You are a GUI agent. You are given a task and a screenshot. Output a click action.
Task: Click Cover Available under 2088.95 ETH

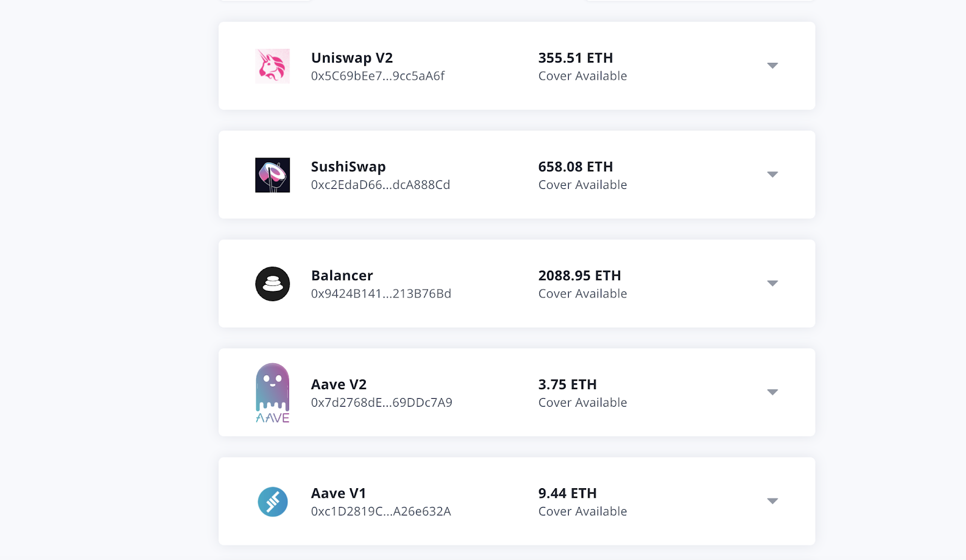583,294
